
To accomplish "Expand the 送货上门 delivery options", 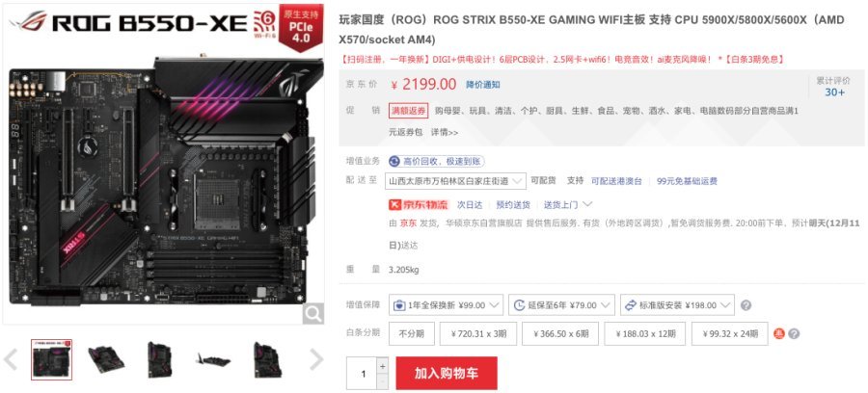I will pyautogui.click(x=568, y=204).
